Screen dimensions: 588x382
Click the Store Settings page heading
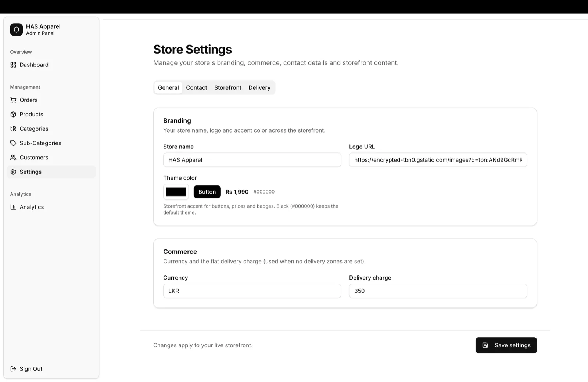193,50
